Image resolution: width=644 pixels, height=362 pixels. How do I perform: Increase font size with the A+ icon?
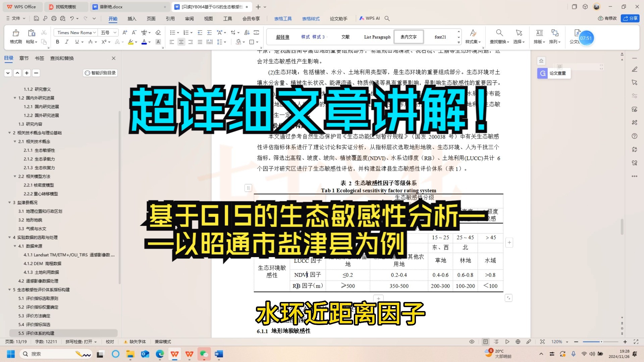(125, 33)
